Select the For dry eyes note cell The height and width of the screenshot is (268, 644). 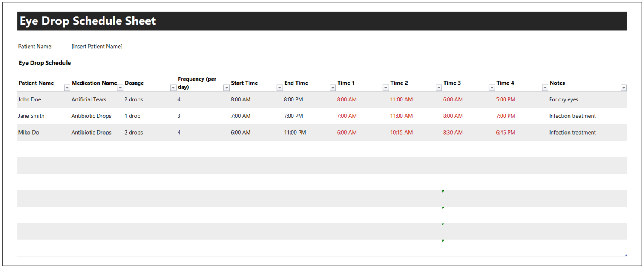pos(563,100)
